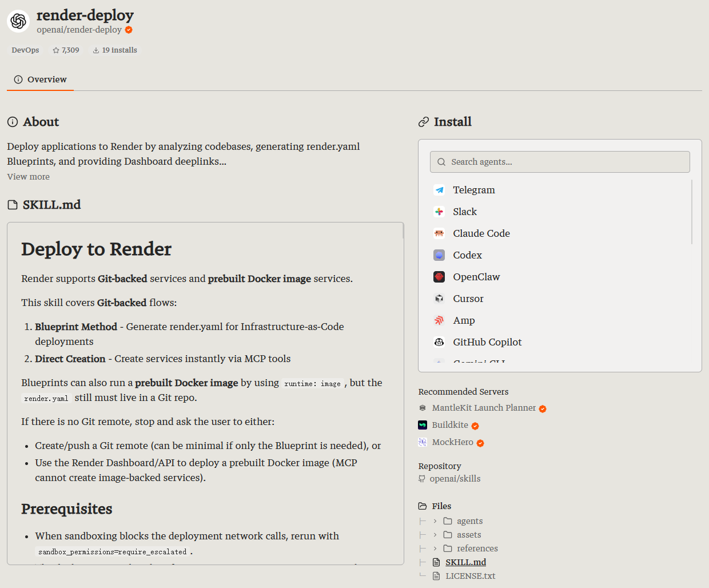Select the Cursor agent icon
Screen dimensions: 709x588
click(x=439, y=299)
